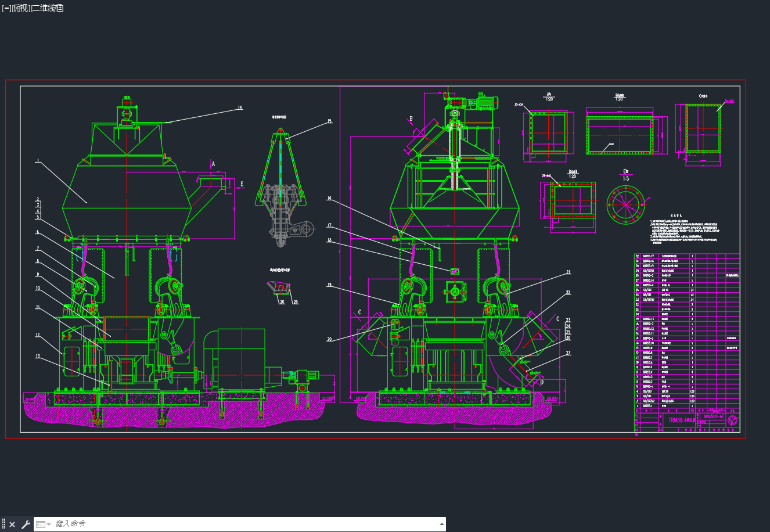Select callout number 6 on left view
The height and width of the screenshot is (532, 770).
click(x=37, y=232)
